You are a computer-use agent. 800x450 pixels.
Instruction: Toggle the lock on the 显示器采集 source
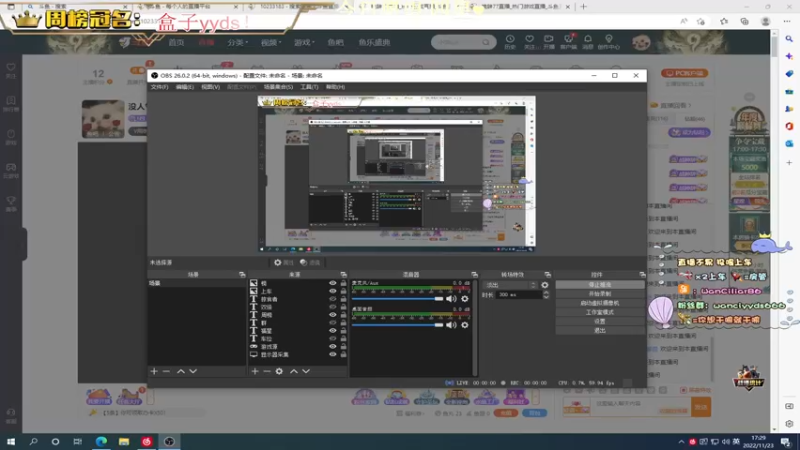click(x=343, y=354)
